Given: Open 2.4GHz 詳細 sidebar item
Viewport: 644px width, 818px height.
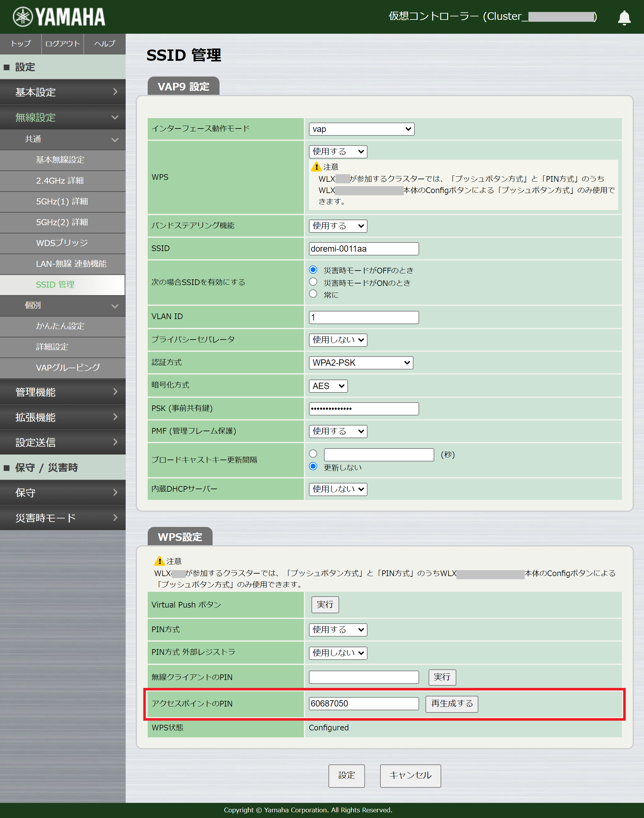Looking at the screenshot, I should coord(60,181).
